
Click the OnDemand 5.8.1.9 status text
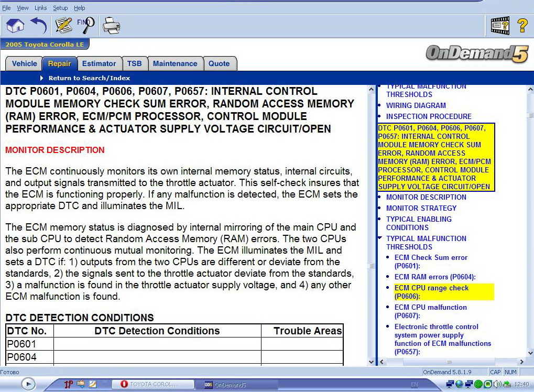click(x=447, y=372)
